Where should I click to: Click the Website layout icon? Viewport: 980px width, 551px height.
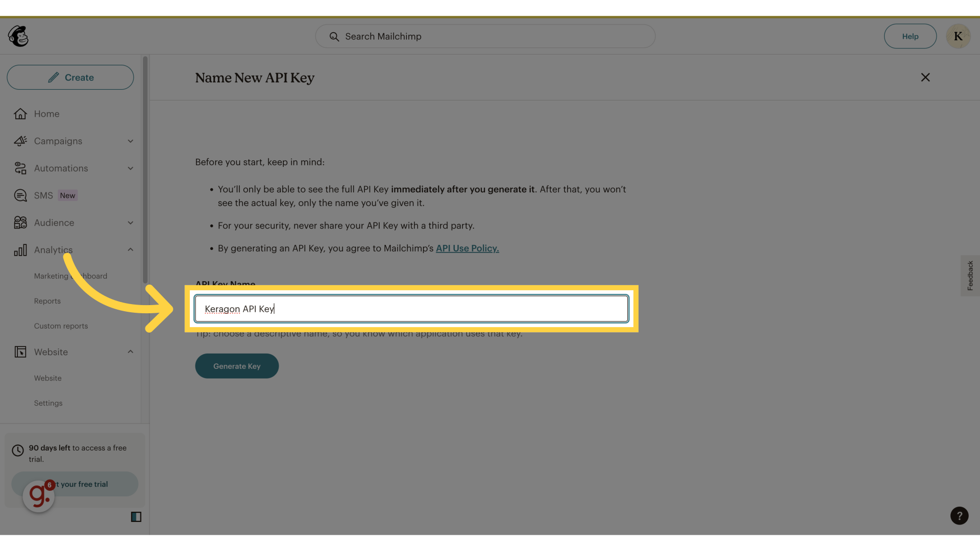click(x=20, y=352)
